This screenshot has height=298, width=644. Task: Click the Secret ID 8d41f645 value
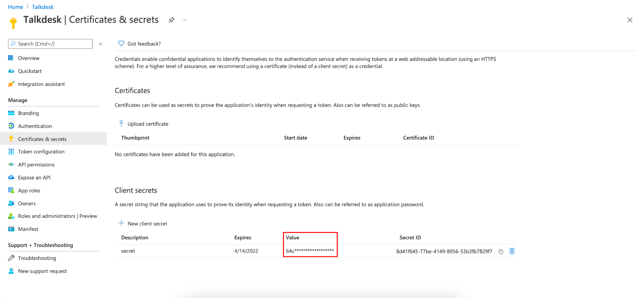[444, 251]
